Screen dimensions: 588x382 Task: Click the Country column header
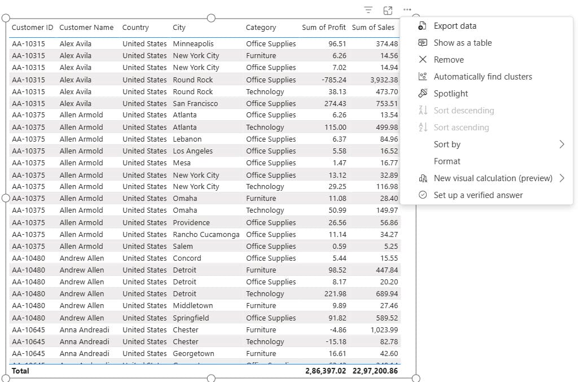[x=135, y=27]
